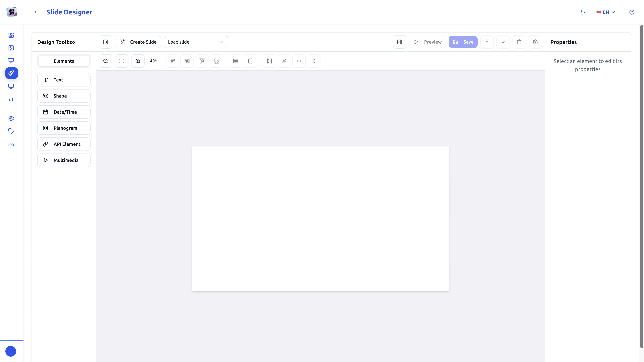Click the delete trash icon
This screenshot has height=362, width=644.
coord(519,42)
